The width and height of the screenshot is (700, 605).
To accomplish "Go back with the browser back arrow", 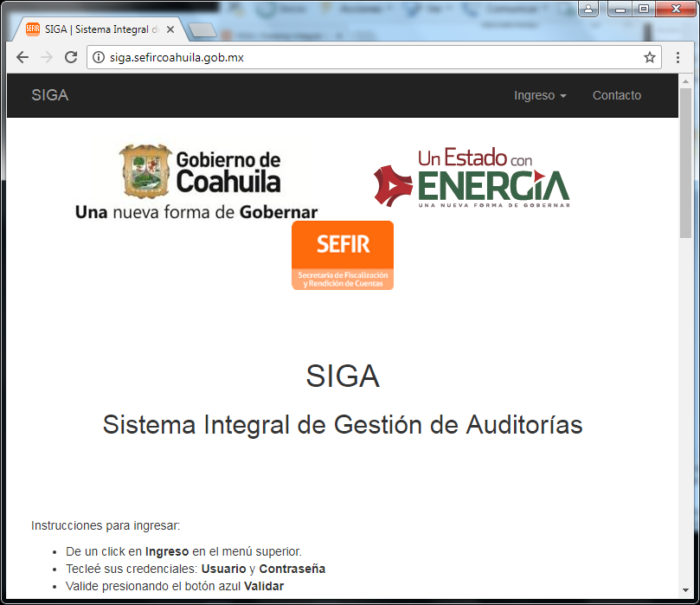I will tap(22, 57).
